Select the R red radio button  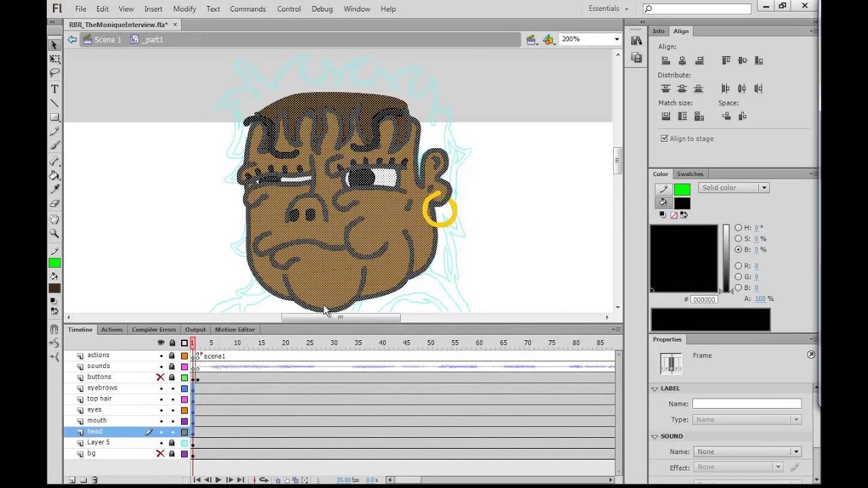[738, 266]
